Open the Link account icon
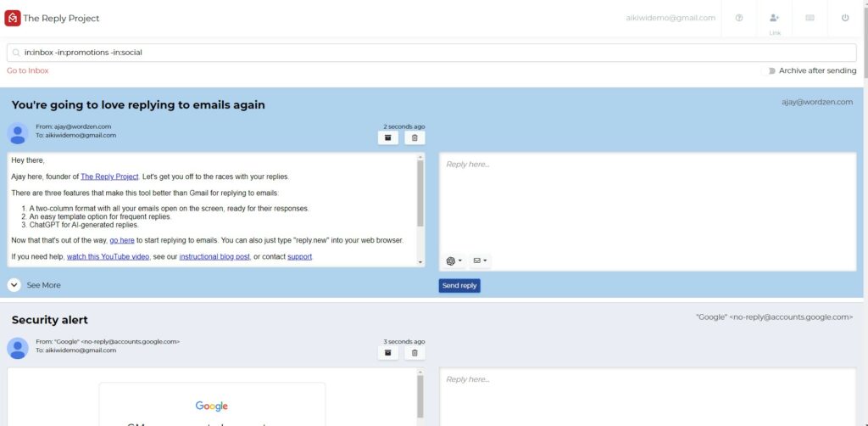Image resolution: width=868 pixels, height=426 pixels. 775,18
